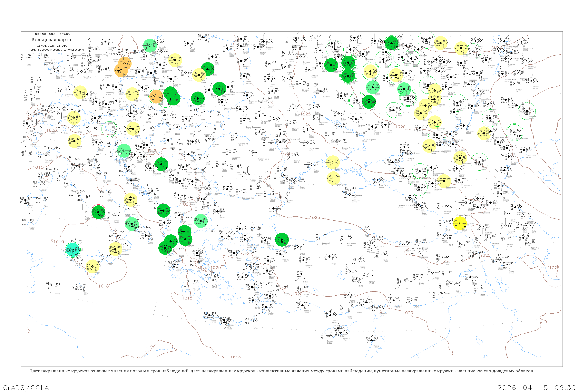Click the meteocenter.net LBSF.png URL
This screenshot has height=392, width=588.
pyautogui.click(x=55, y=50)
